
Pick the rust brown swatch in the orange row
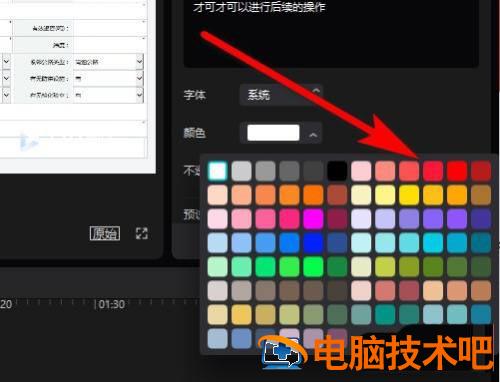pos(337,195)
